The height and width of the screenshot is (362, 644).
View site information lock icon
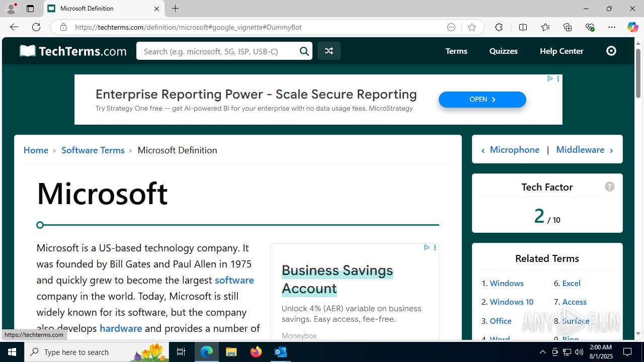pos(63,27)
